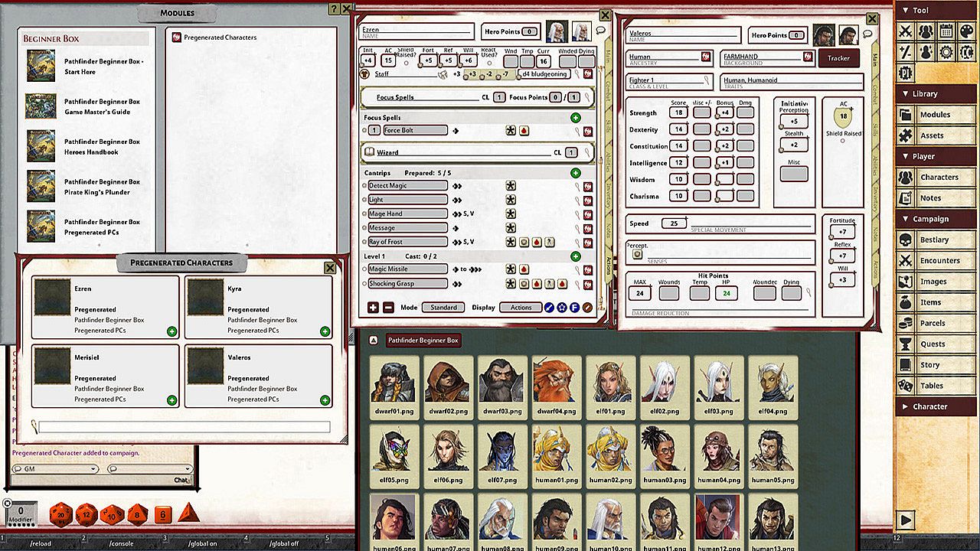Screen dimensions: 980x551
Task: Add a new Focus Spell with green plus
Action: [x=575, y=118]
